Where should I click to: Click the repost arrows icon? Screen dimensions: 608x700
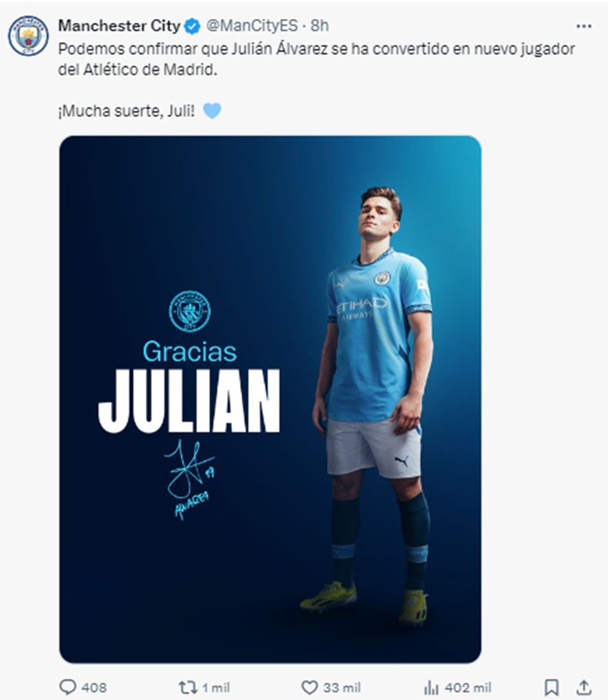point(187,687)
